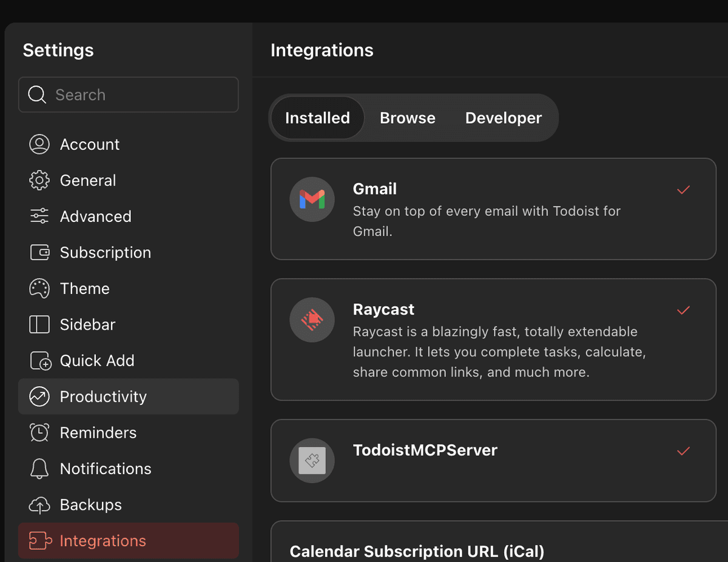The width and height of the screenshot is (728, 562).
Task: Open the Advanced settings section
Action: click(x=129, y=216)
